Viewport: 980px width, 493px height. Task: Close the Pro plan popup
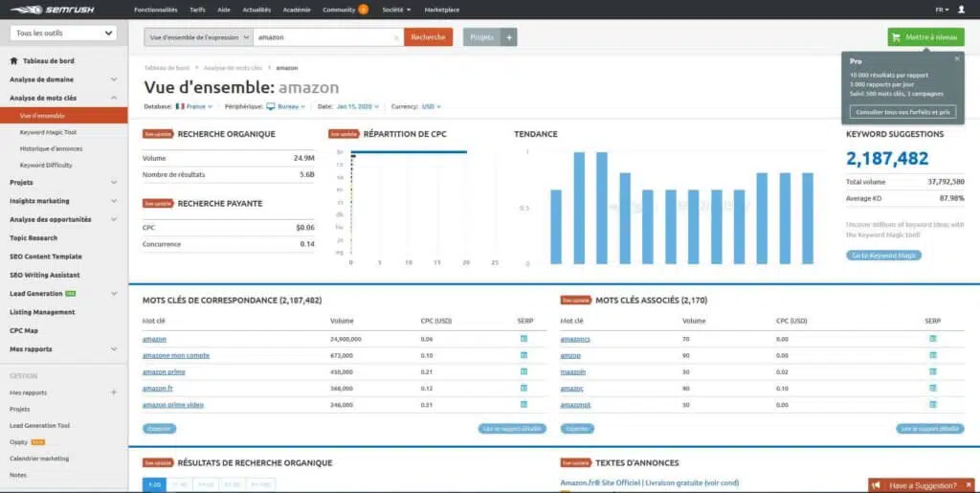[956, 58]
